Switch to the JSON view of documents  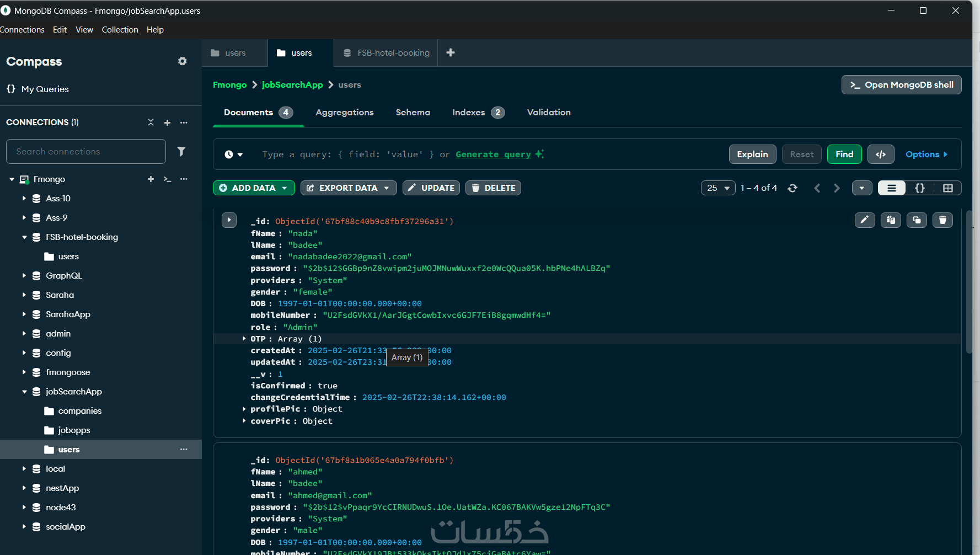[920, 188]
